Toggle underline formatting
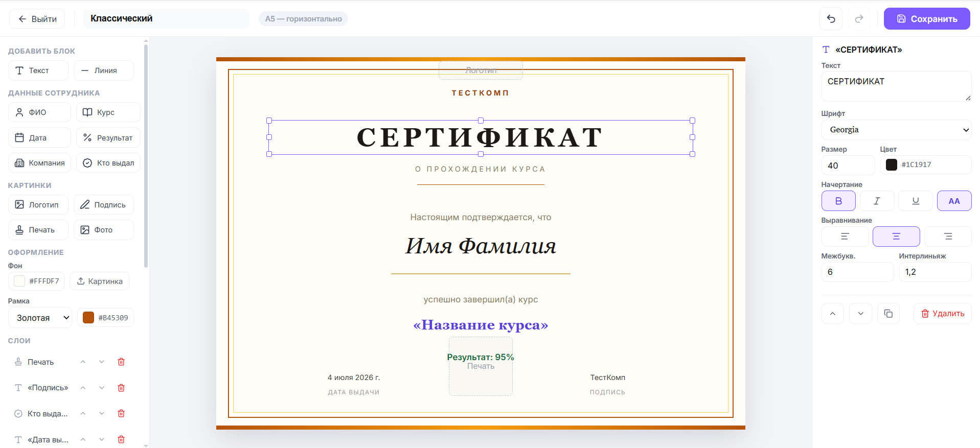980x448 pixels. click(916, 201)
